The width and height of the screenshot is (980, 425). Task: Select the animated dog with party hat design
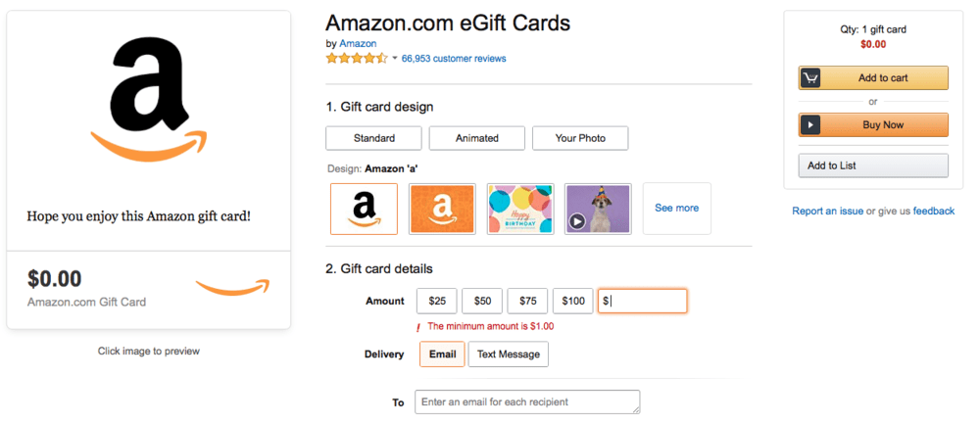click(598, 209)
